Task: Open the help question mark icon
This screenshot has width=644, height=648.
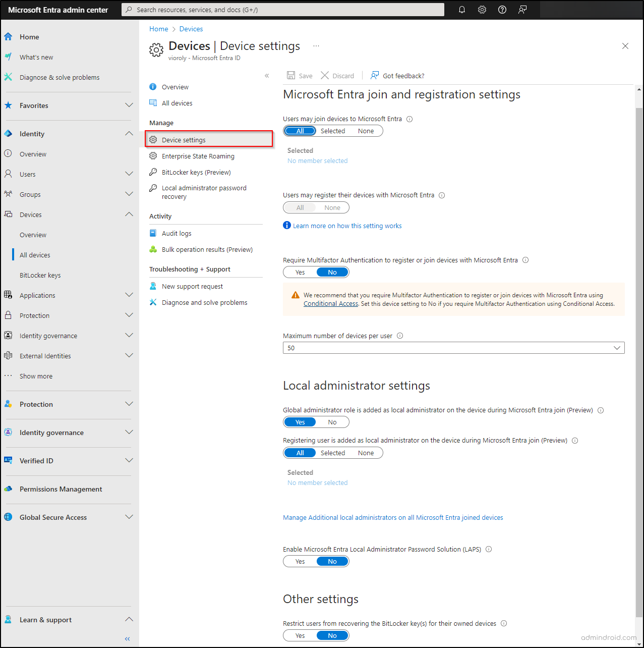Action: [x=502, y=9]
